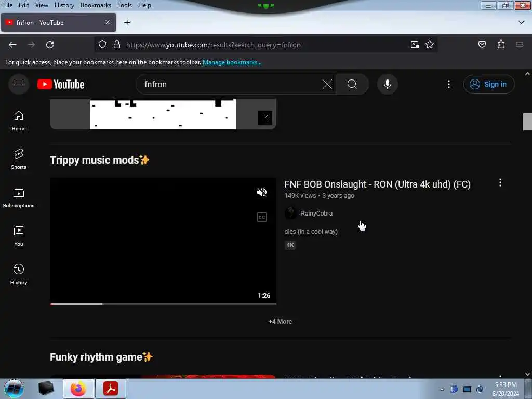Open the Edit menu

pyautogui.click(x=24, y=5)
